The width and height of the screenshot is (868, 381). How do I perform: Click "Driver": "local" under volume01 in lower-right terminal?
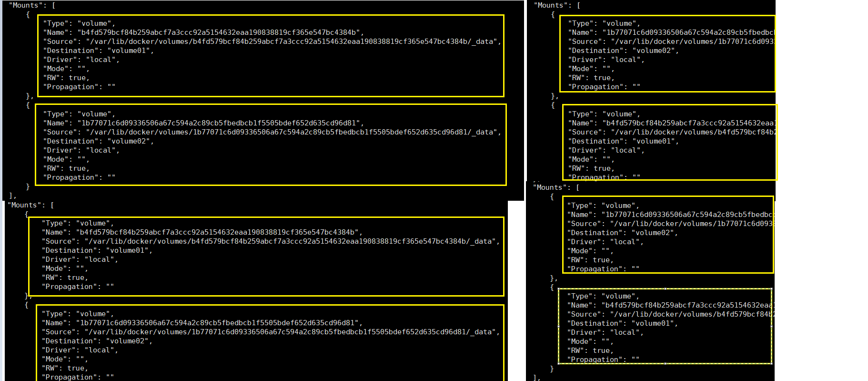pos(606,332)
